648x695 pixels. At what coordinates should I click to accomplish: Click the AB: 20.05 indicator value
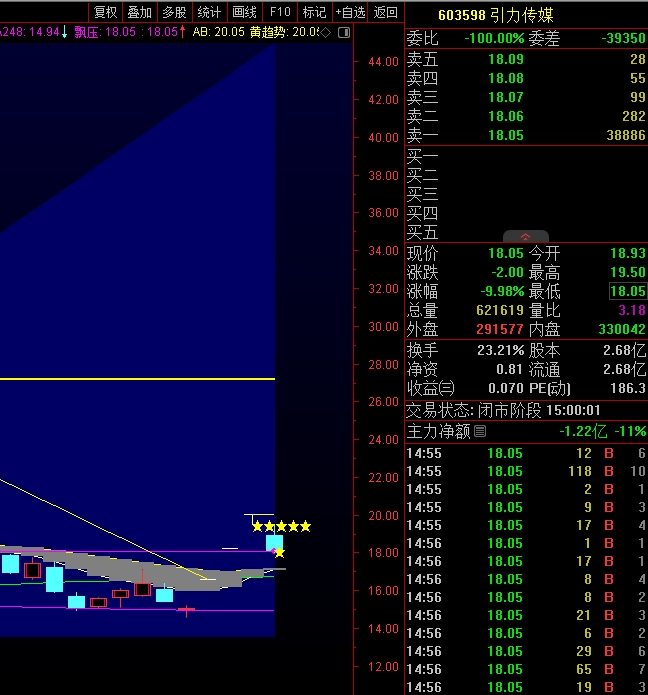(x=219, y=32)
